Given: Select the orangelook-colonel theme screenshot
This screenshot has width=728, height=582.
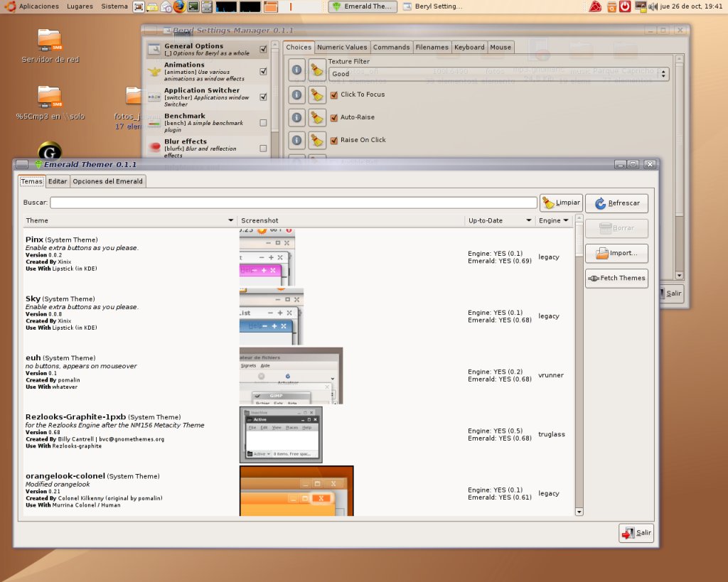Looking at the screenshot, I should 296,490.
